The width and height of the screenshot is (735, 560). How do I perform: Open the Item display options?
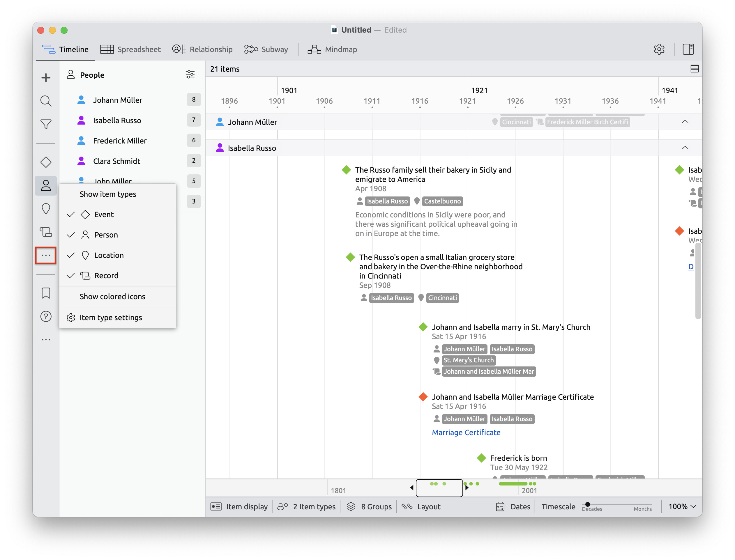click(239, 507)
